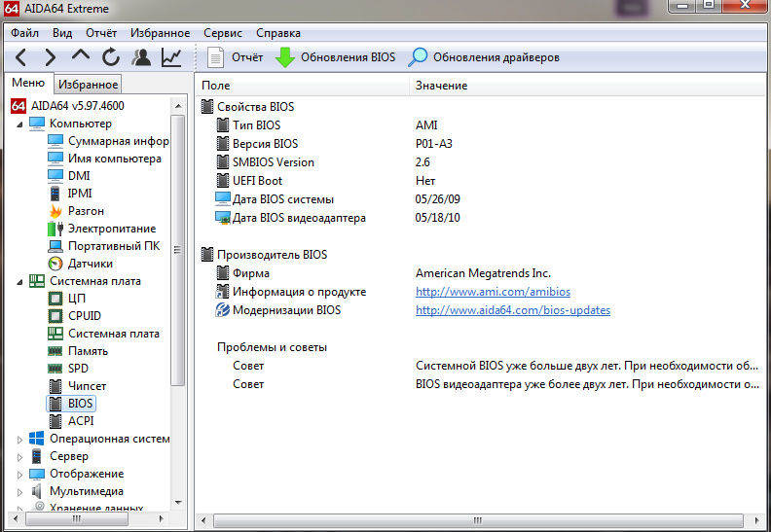
Task: Click the right pane horizontal scrollbar thumb
Action: [x=478, y=520]
